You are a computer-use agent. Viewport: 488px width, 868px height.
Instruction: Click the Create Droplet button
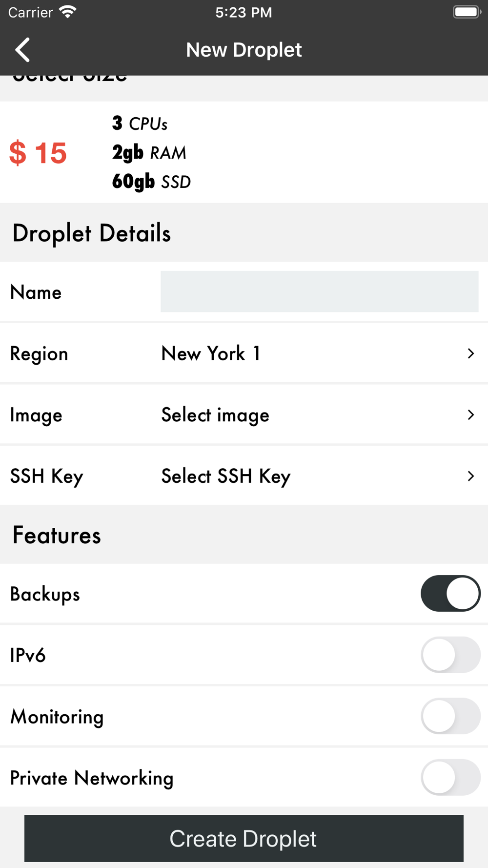244,838
